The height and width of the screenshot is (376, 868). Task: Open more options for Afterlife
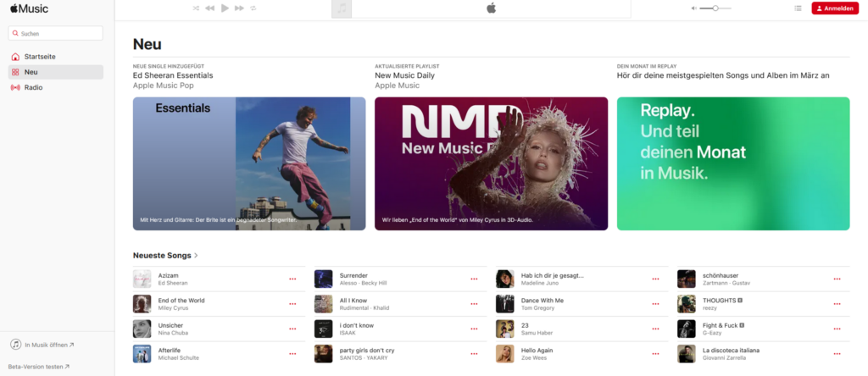click(292, 354)
